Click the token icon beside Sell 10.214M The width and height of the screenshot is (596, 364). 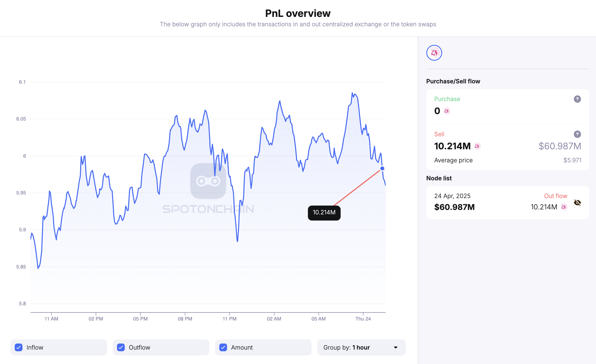click(x=477, y=146)
